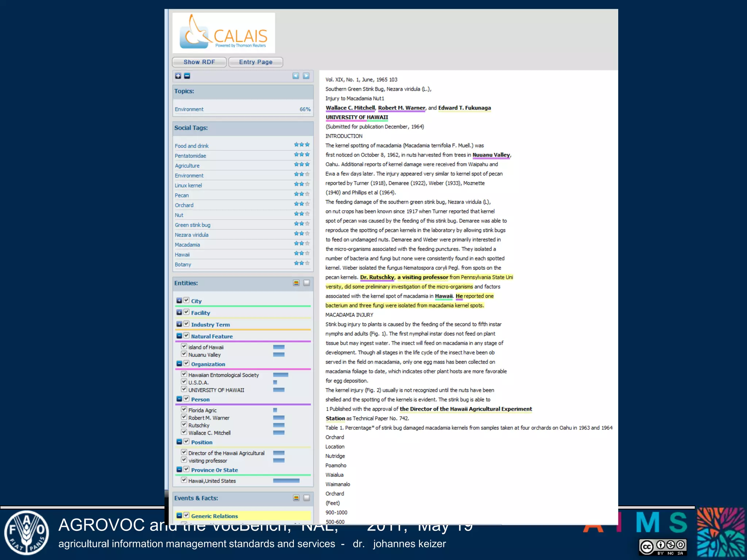Click the collapse-all minus icon
This screenshot has width=747, height=560.
coord(187,76)
